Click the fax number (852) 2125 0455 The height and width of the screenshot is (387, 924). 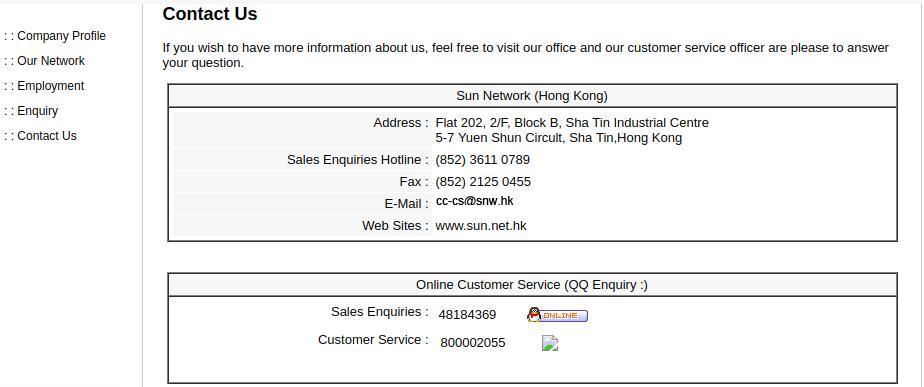click(483, 181)
